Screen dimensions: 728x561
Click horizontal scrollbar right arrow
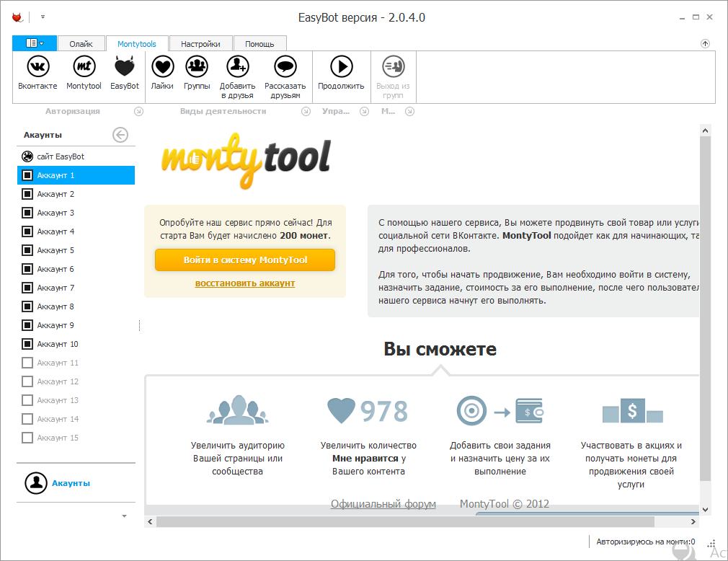[693, 521]
